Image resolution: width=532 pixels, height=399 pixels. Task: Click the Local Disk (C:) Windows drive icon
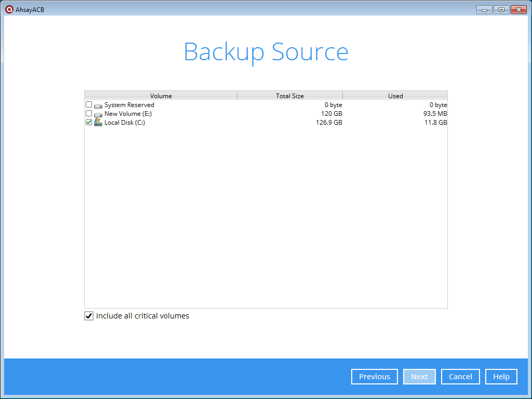point(98,123)
